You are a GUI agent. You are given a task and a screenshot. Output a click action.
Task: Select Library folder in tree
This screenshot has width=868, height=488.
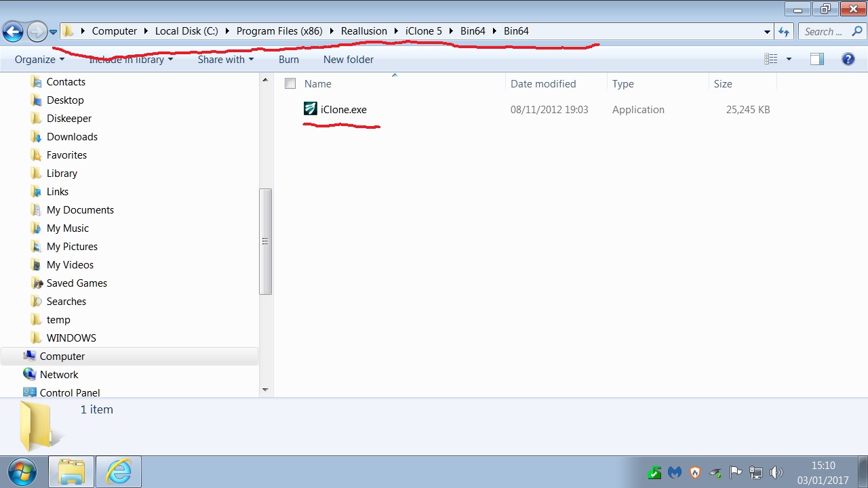point(62,174)
